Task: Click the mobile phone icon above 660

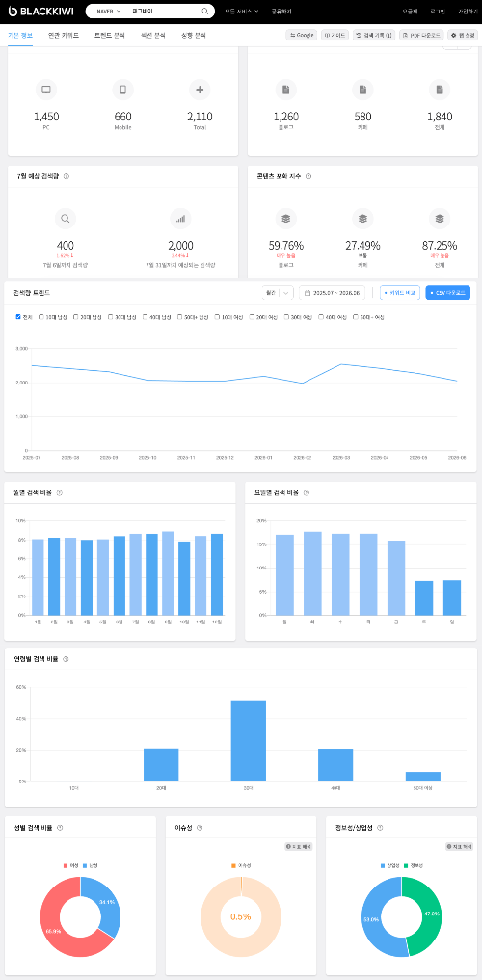Action: click(x=123, y=90)
